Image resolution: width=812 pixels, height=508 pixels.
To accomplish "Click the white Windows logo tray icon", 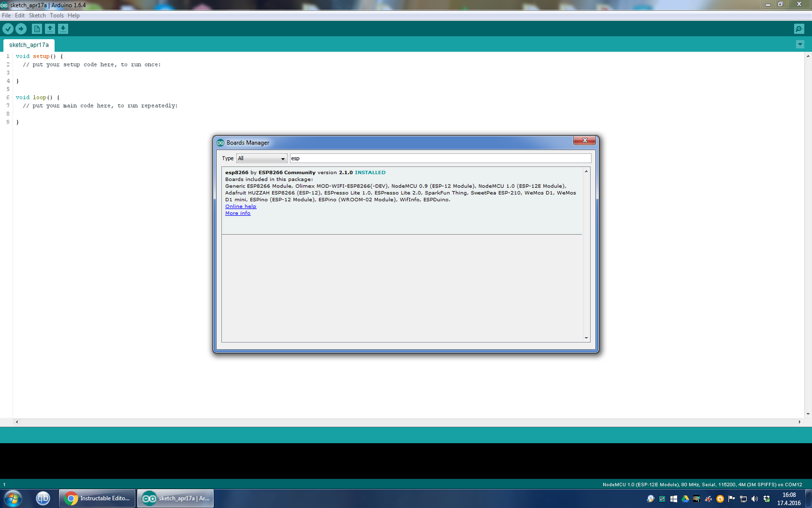I will 674,499.
